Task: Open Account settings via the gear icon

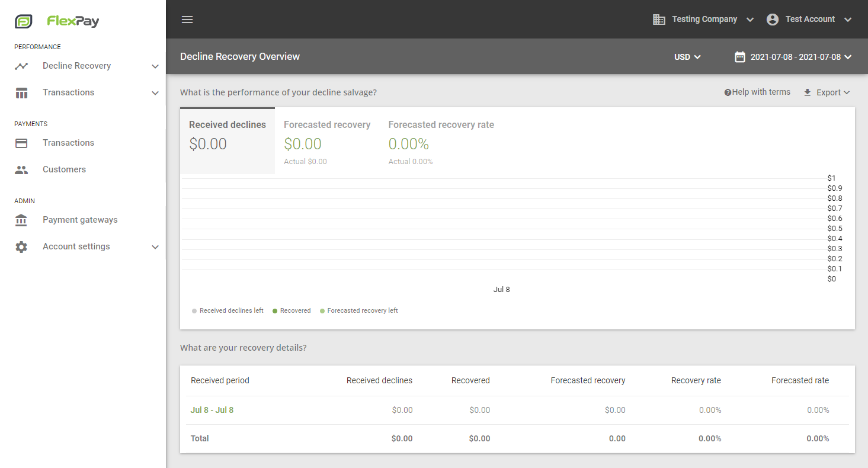Action: (x=21, y=246)
